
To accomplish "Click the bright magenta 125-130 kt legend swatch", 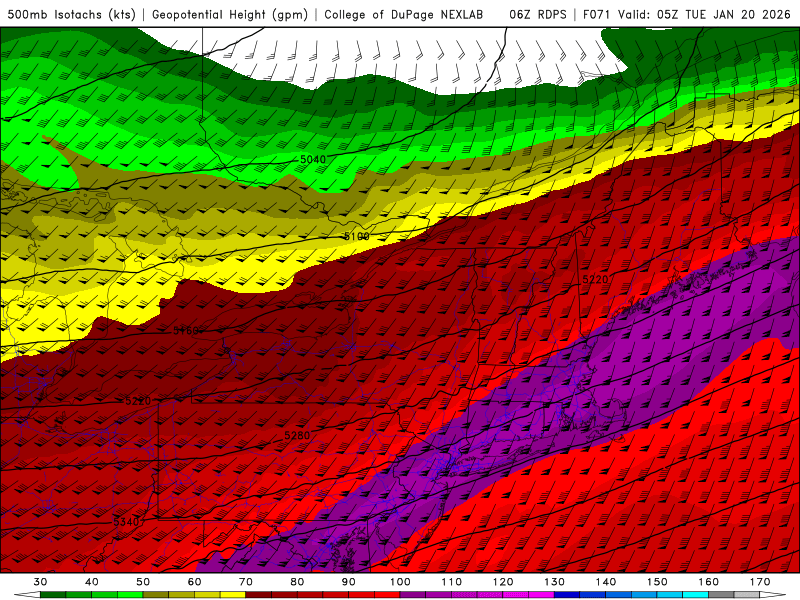I will [x=542, y=595].
